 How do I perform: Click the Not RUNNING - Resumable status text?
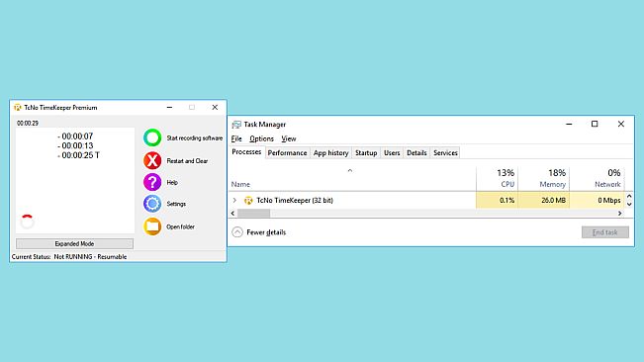(90, 257)
